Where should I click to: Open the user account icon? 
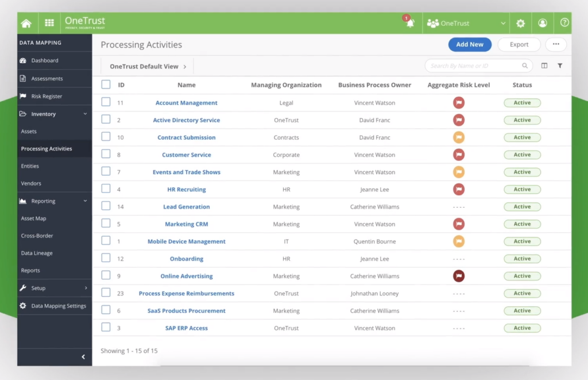click(543, 22)
